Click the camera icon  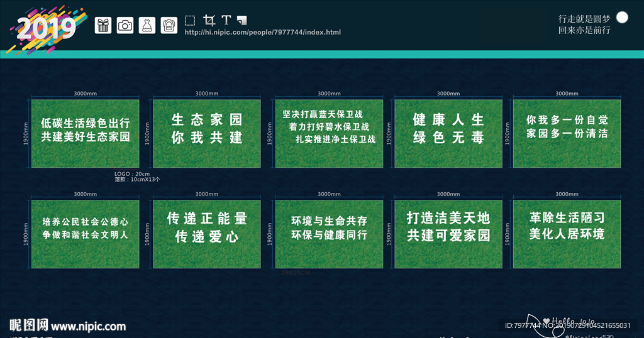[125, 25]
